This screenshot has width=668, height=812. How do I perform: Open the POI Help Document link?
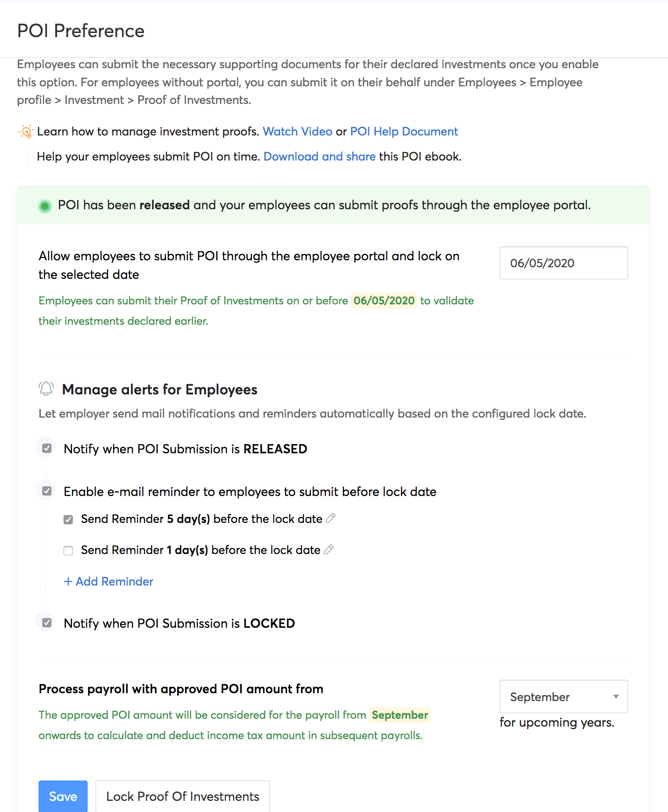coord(404,132)
